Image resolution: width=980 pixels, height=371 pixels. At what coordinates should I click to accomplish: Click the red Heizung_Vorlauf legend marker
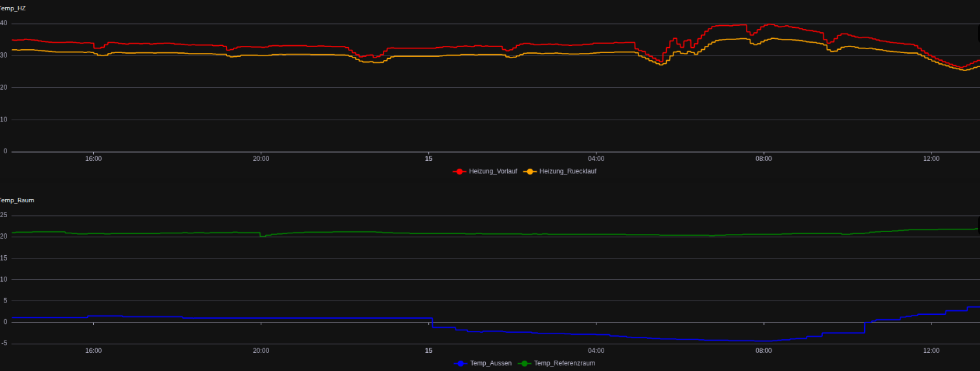tap(459, 171)
